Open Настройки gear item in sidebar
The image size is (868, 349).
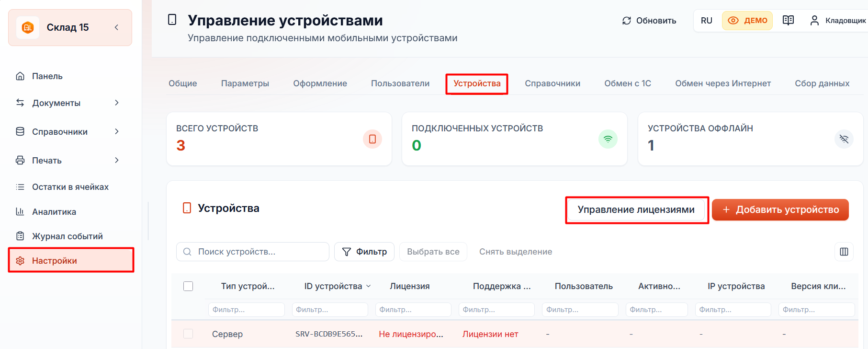[x=71, y=260]
